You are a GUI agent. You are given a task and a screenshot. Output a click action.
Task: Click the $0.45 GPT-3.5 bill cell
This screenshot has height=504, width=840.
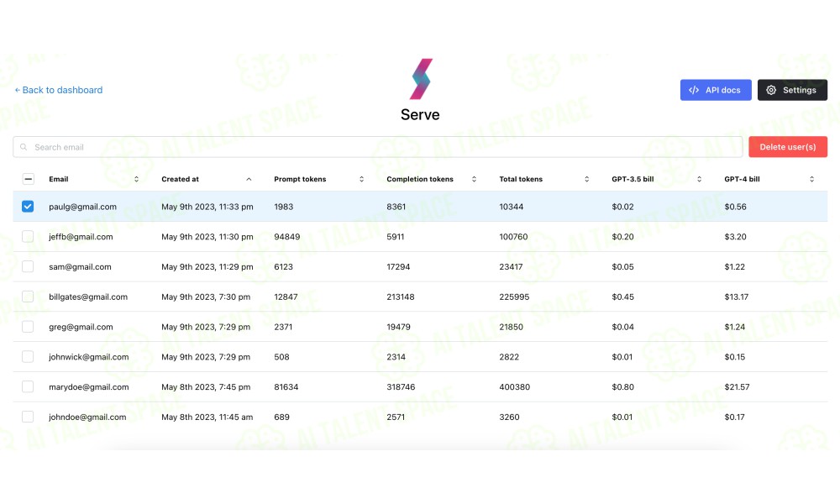[622, 297]
